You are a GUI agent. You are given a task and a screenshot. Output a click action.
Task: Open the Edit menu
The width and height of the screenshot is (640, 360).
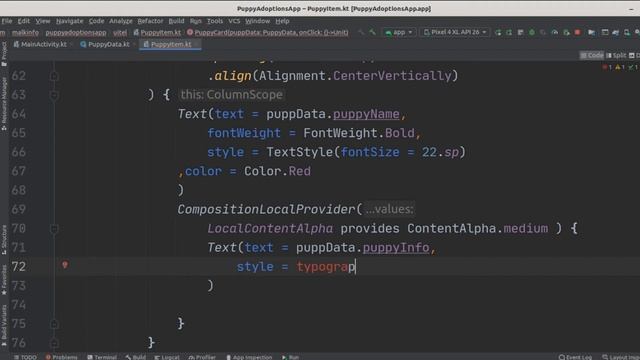23,21
